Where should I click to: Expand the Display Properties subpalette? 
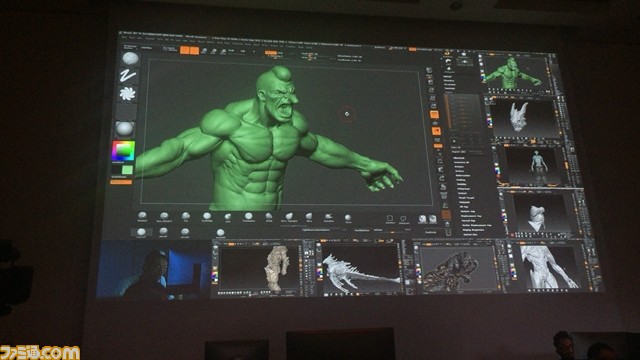pos(473,230)
